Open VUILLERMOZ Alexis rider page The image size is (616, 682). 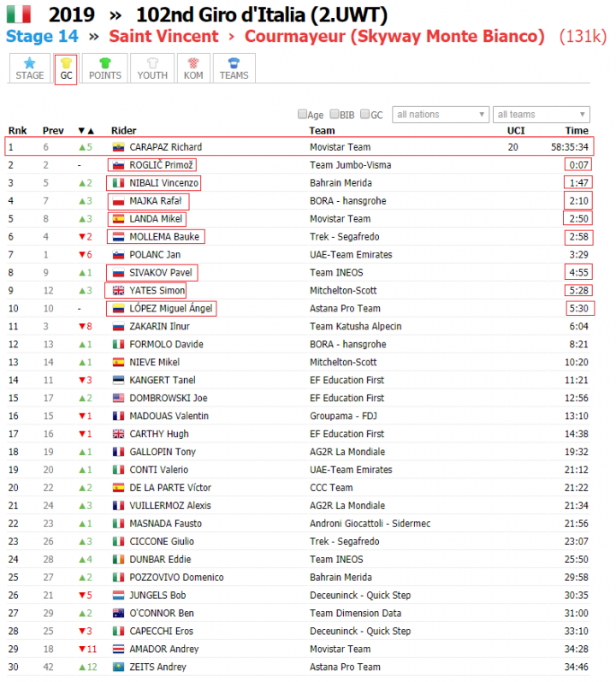point(170,506)
